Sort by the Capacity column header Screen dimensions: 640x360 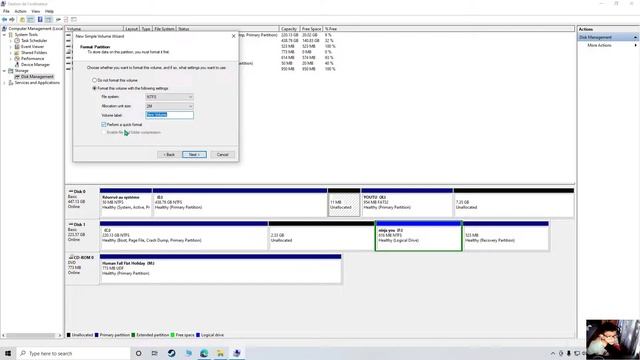289,29
